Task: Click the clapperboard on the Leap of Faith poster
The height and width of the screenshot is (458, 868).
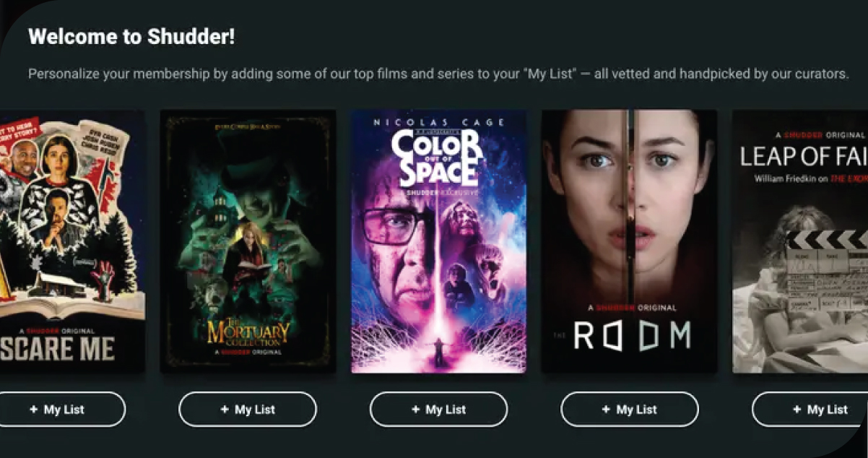Action: pyautogui.click(x=828, y=272)
